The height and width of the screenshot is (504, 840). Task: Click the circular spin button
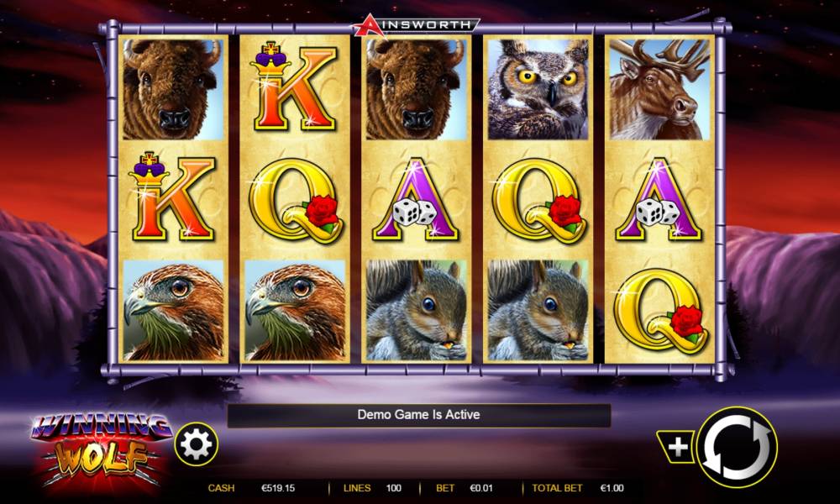(x=737, y=447)
